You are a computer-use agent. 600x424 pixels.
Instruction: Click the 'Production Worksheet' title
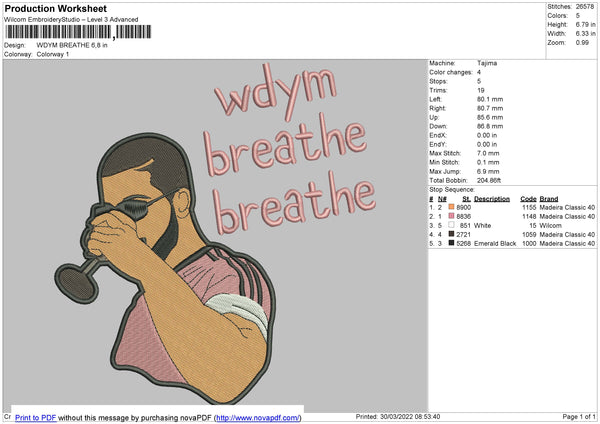[55, 8]
